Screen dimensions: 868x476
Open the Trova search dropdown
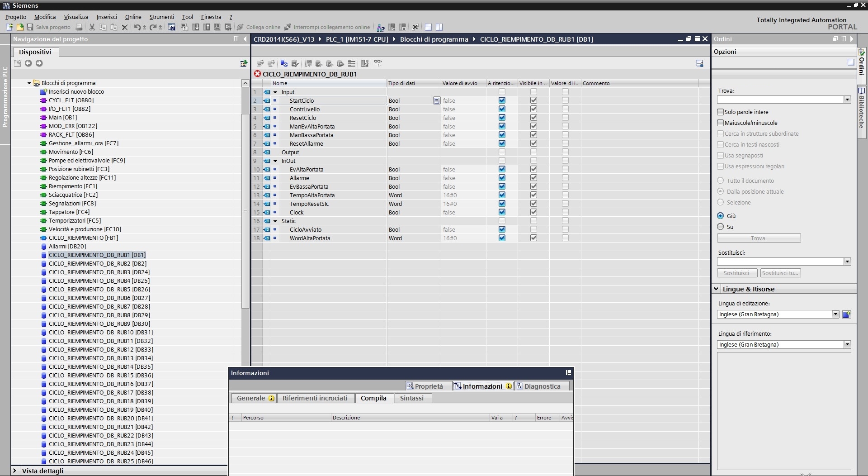click(847, 100)
